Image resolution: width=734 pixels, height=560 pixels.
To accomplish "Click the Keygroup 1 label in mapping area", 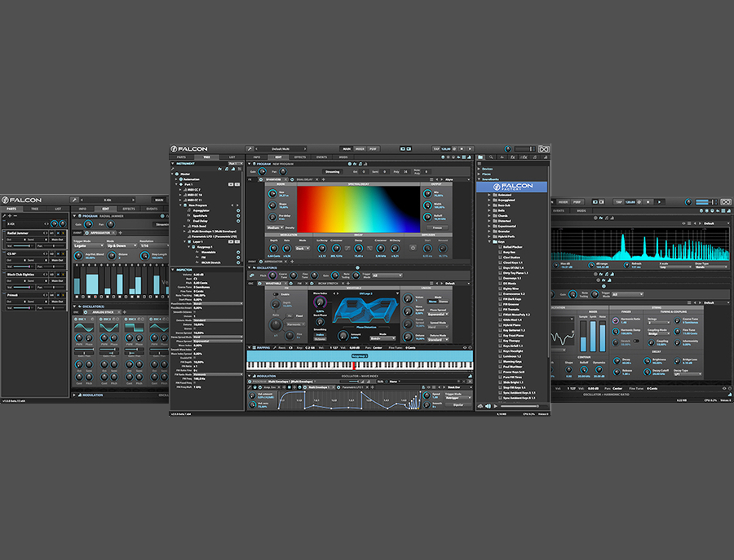I will (359, 356).
